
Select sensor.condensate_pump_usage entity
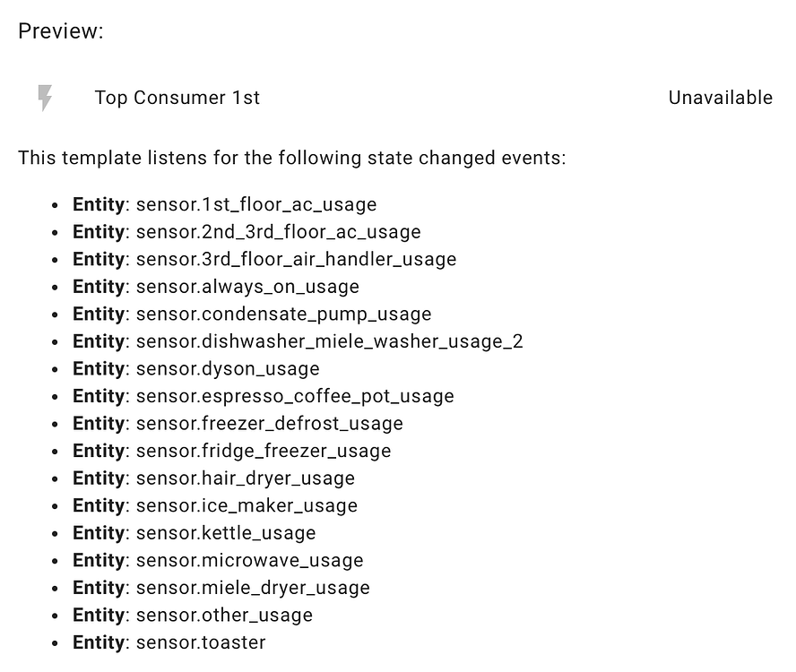click(251, 314)
